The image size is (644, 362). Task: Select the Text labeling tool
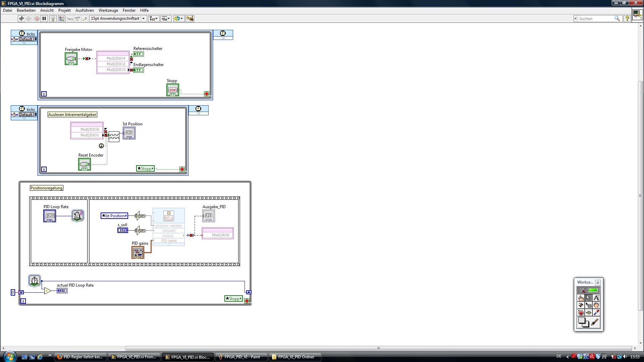(596, 298)
